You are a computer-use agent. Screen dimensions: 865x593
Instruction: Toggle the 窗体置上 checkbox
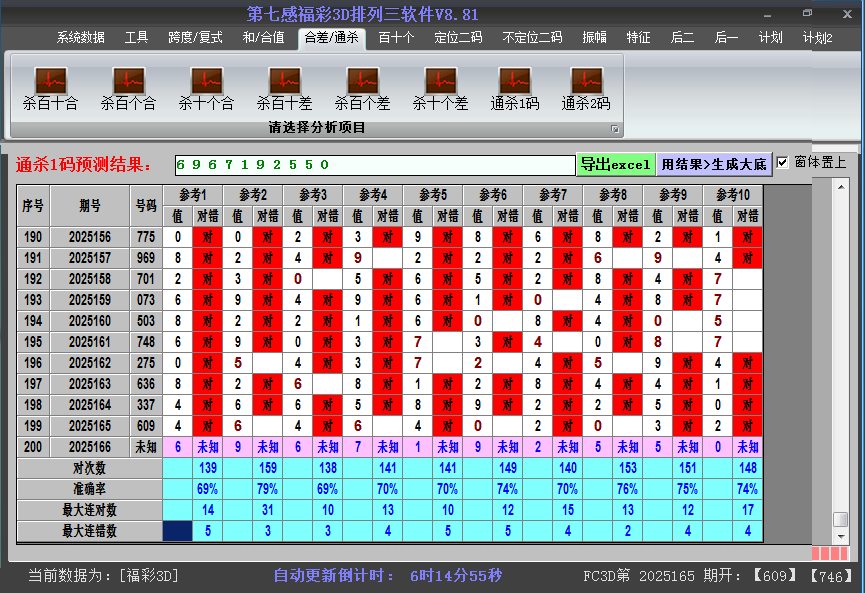782,163
